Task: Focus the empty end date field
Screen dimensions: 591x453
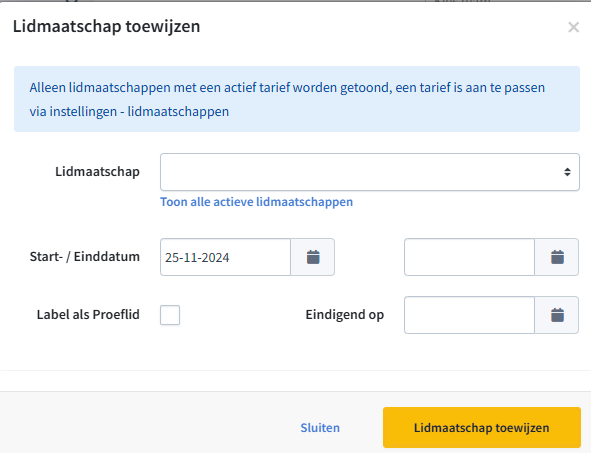Action: pos(470,257)
